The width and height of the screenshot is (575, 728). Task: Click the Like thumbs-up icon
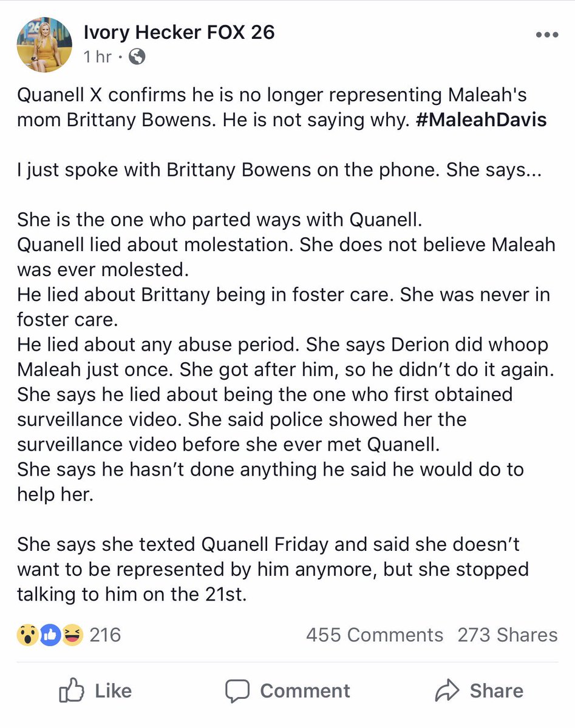pyautogui.click(x=73, y=690)
